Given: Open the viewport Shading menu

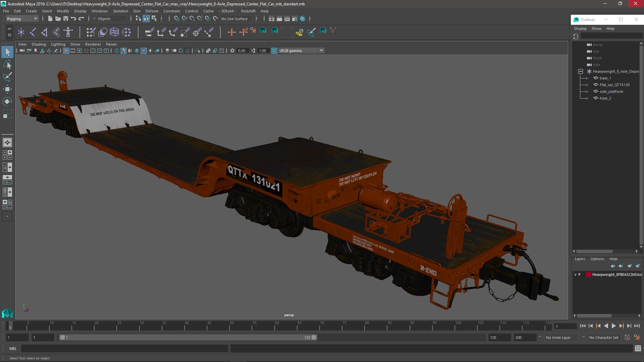Looking at the screenshot, I should pos(39,44).
